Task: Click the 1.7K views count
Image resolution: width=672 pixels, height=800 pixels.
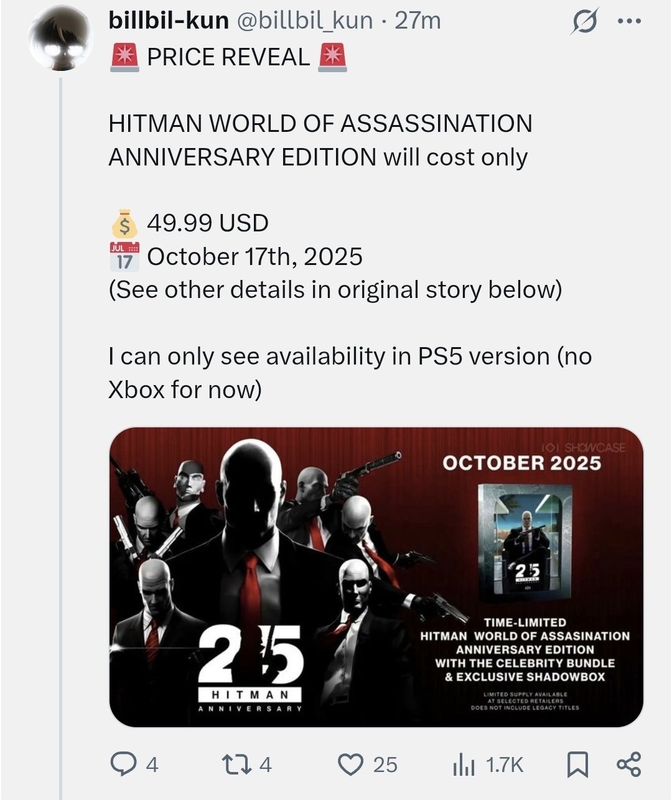Action: [x=505, y=765]
